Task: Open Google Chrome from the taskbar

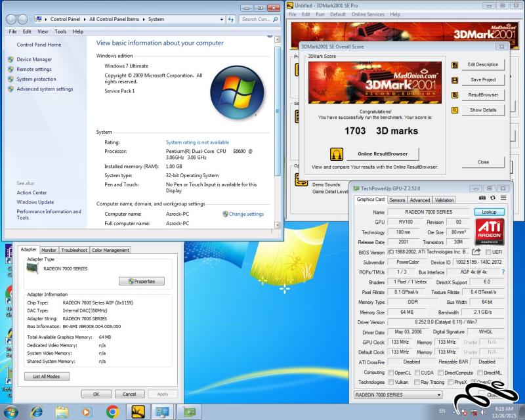Action: click(113, 411)
